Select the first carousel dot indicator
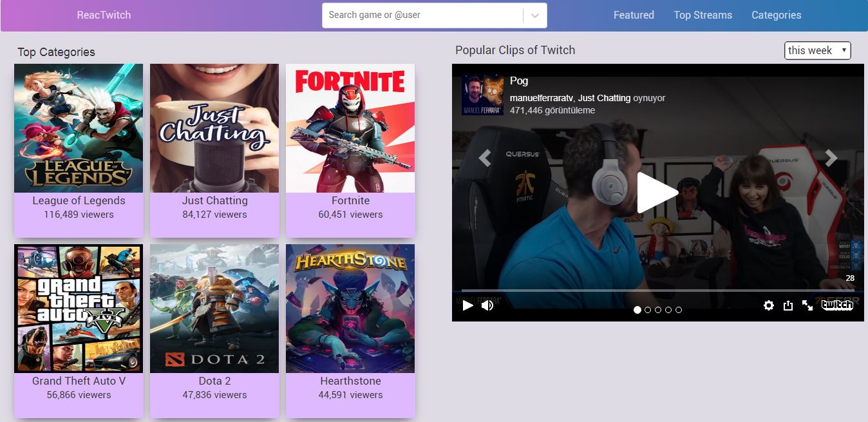The image size is (868, 422). point(637,310)
